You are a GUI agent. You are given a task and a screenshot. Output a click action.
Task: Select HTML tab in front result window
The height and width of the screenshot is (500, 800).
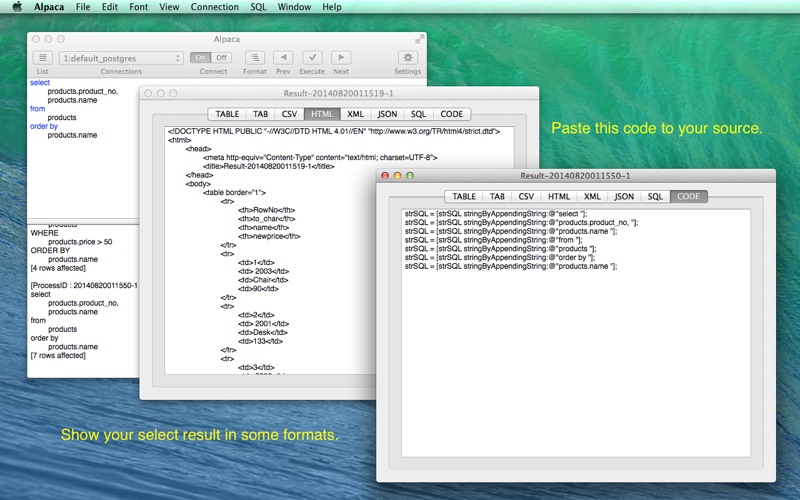559,196
